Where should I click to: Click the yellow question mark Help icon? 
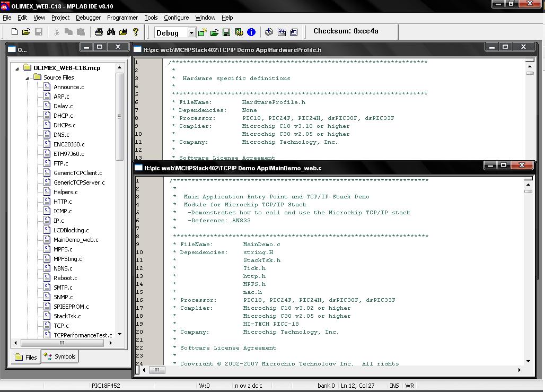coord(136,32)
